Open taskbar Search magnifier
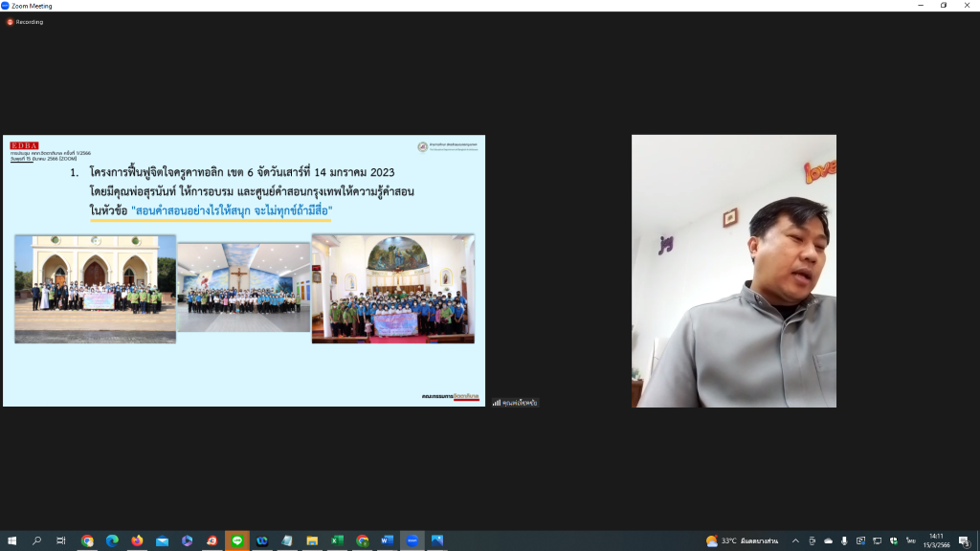This screenshot has width=980, height=551. (x=37, y=541)
